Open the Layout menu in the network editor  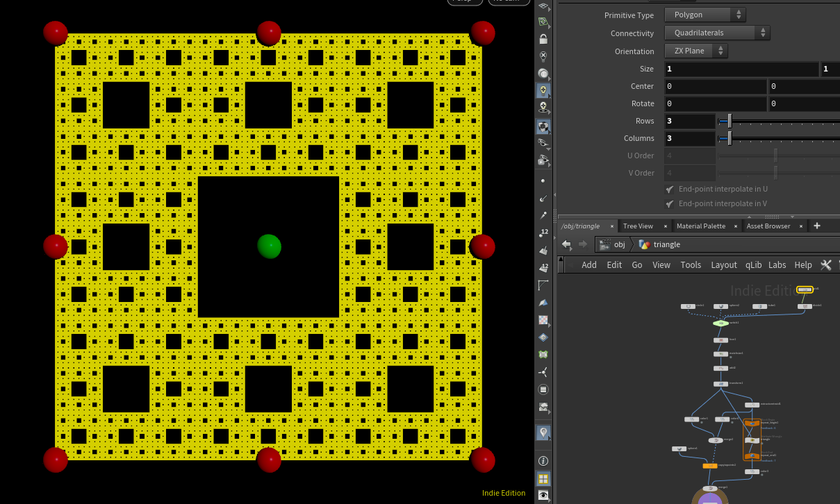point(723,264)
